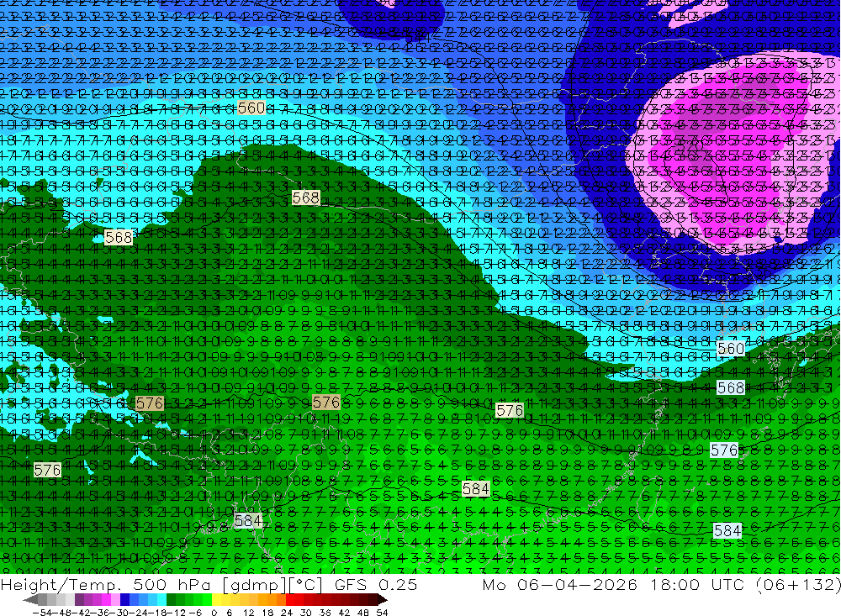Viewport: 841px width, 616px height.
Task: Click the '-12' legend value
Action: pyautogui.click(x=176, y=613)
